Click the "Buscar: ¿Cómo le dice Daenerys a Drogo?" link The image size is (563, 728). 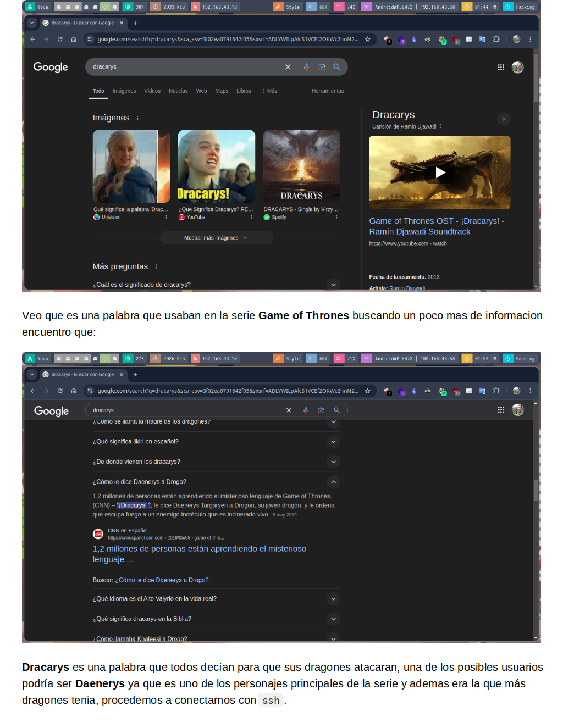point(162,580)
